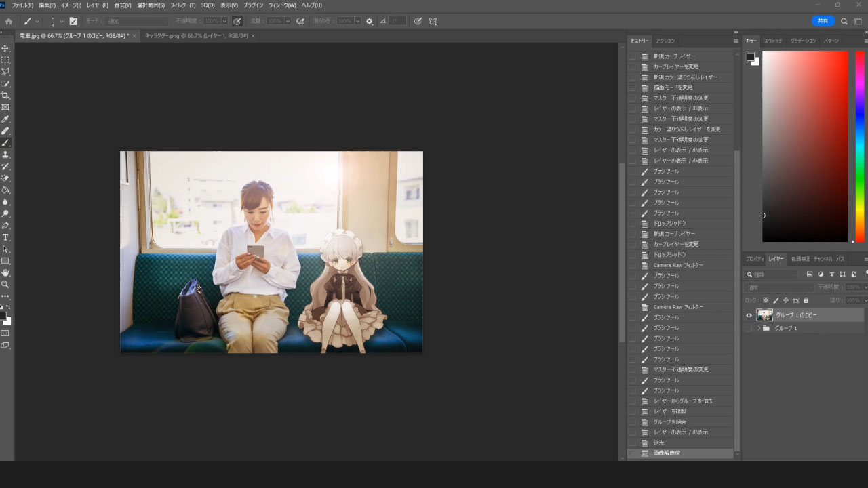Select the Quick Selection tool

coord(5,83)
